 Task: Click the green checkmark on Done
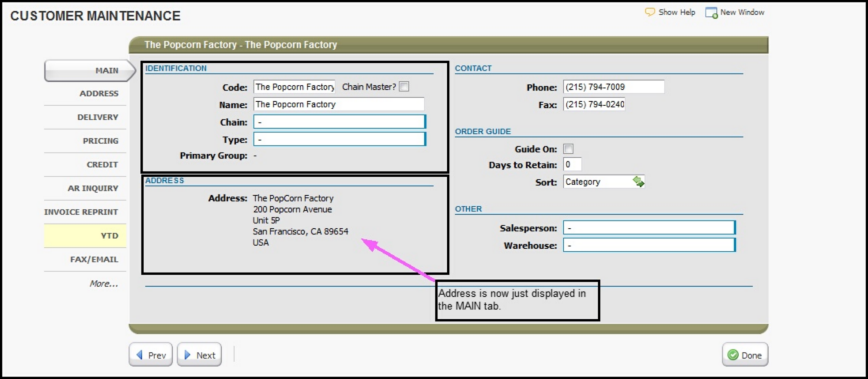click(x=733, y=354)
